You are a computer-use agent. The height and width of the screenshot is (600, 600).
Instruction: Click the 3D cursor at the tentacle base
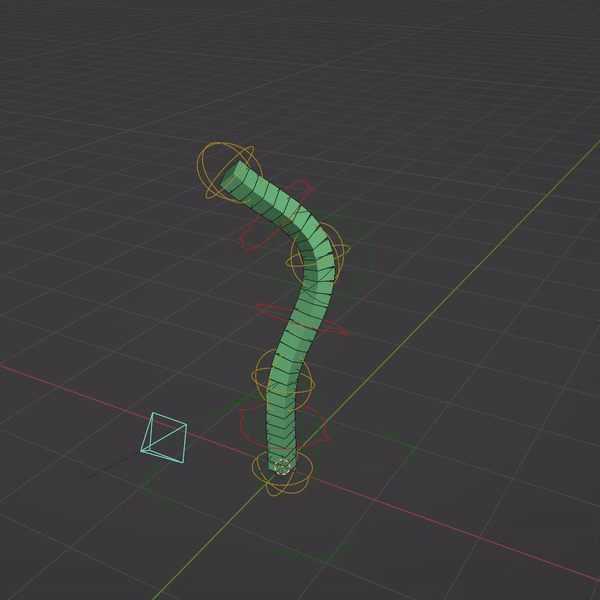(x=282, y=467)
